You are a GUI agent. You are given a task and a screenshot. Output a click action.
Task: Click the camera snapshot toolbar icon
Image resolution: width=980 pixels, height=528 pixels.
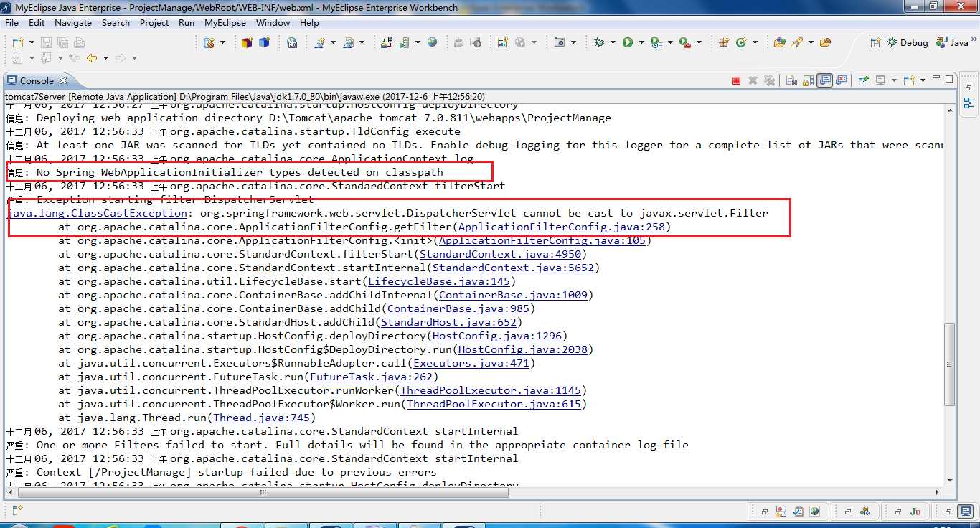coord(560,42)
